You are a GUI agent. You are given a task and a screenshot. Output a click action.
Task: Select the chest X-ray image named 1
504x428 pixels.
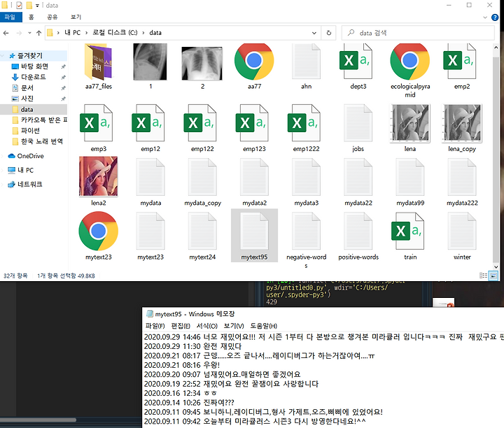[x=150, y=66]
